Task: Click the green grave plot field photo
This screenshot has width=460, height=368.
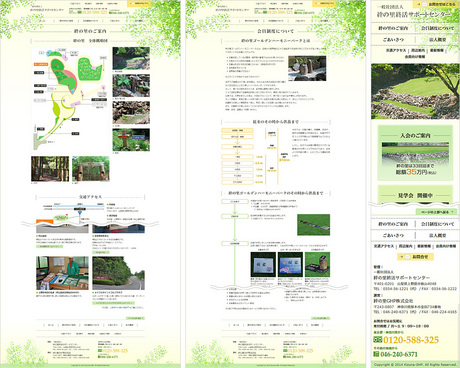Action: point(313,225)
